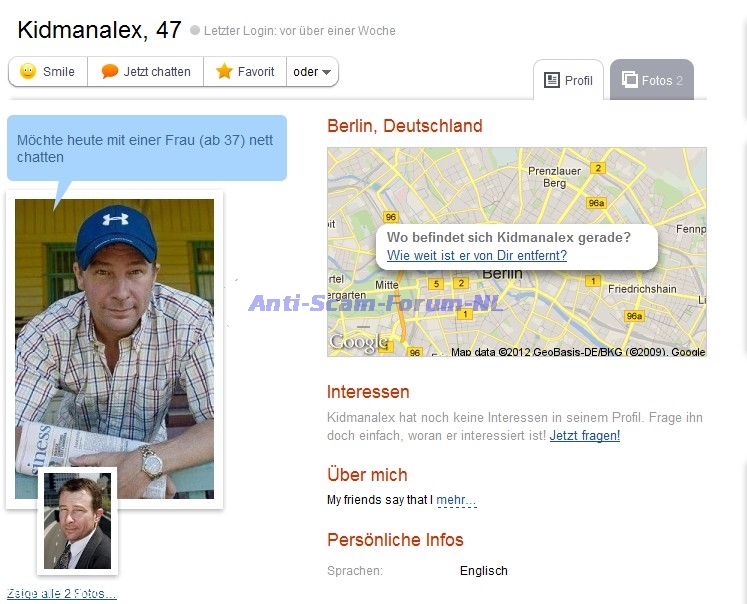Click the Fotos tab gallery icon

pyautogui.click(x=630, y=80)
